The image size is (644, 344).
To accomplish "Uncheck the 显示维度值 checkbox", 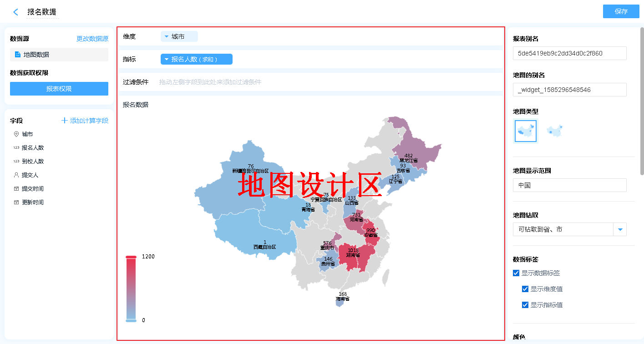I will 525,289.
